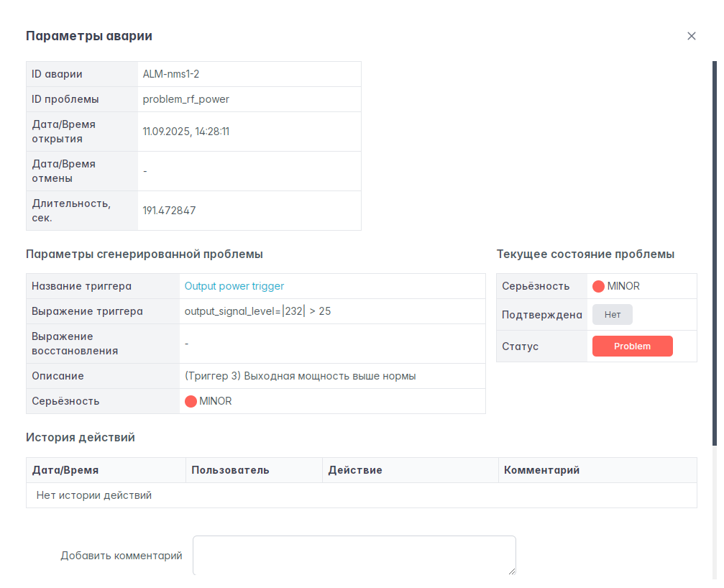Select the Действие history column header
Viewport: 724px width, 588px height.
[x=355, y=470]
